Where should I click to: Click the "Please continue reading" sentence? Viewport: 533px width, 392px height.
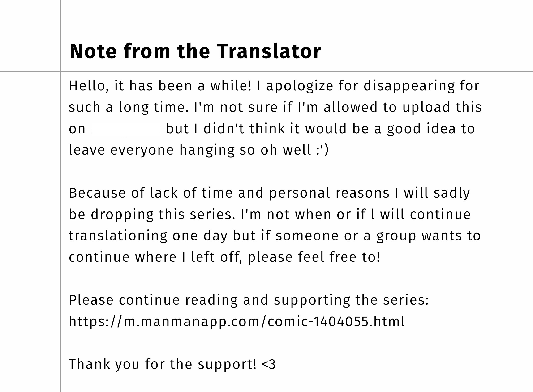(249, 300)
